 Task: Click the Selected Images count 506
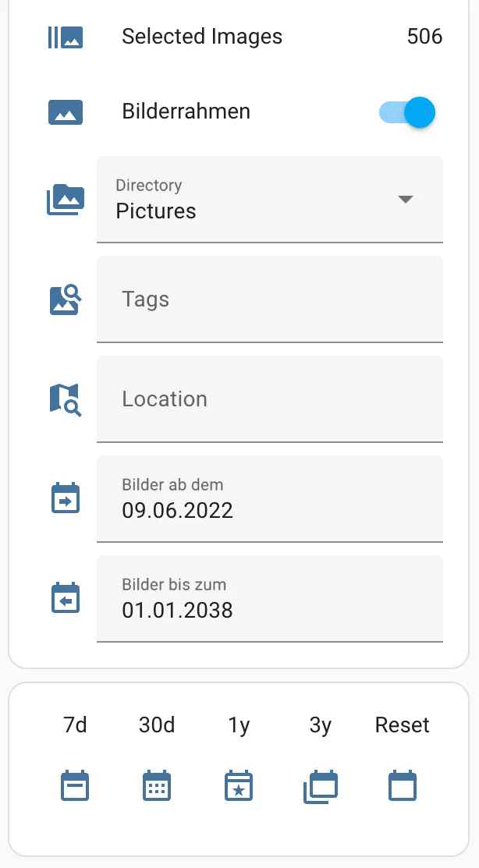[424, 37]
